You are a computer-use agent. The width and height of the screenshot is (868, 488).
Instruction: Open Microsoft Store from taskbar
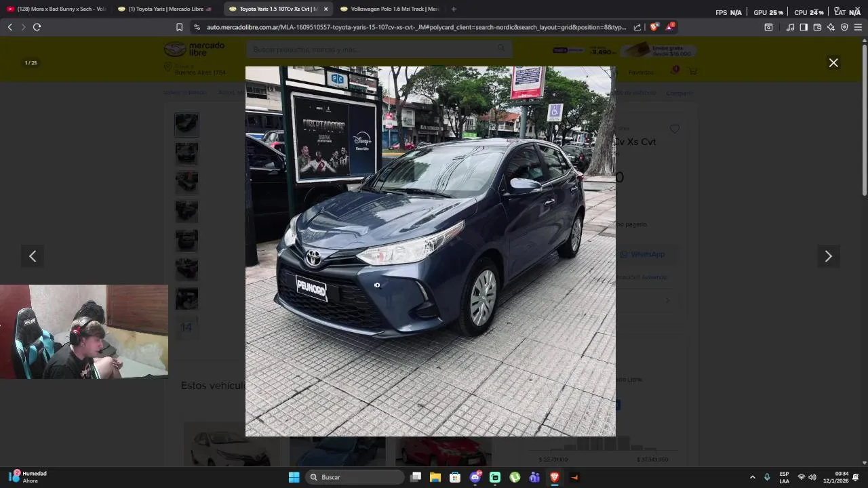pyautogui.click(x=455, y=477)
